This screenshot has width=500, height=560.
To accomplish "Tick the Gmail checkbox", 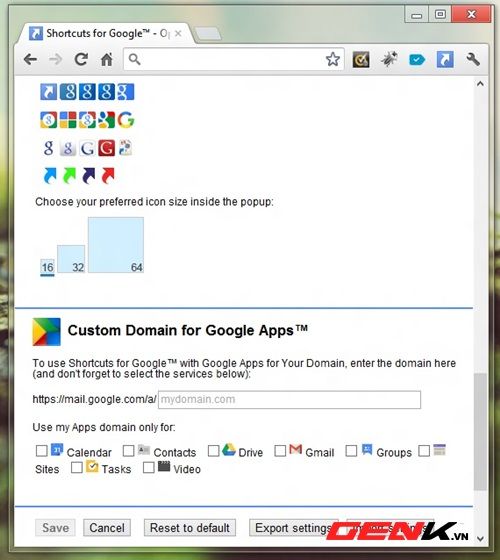I will (x=280, y=451).
